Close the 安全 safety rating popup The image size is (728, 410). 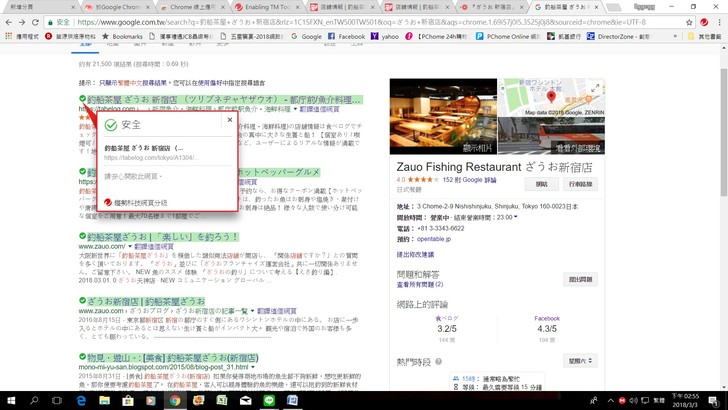229,118
